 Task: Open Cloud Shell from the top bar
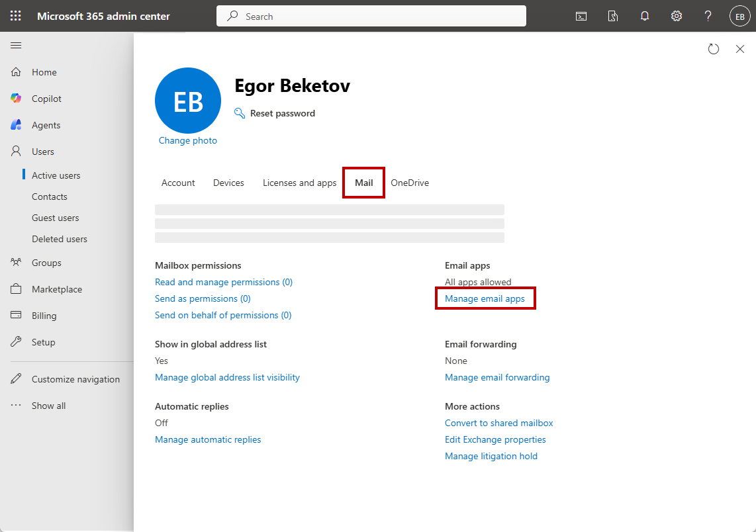(581, 17)
